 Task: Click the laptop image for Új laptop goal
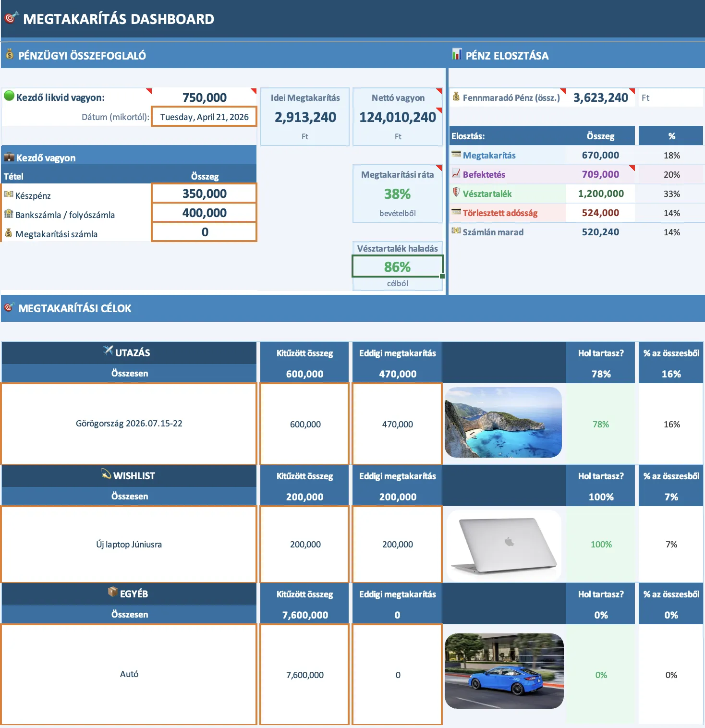tap(503, 544)
